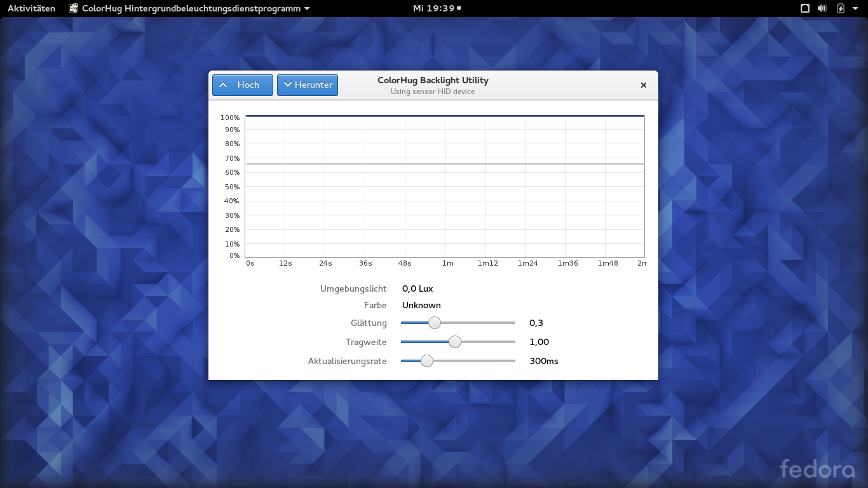Click the 1,00 Tragweite value
This screenshot has width=868, height=488.
(x=539, y=342)
